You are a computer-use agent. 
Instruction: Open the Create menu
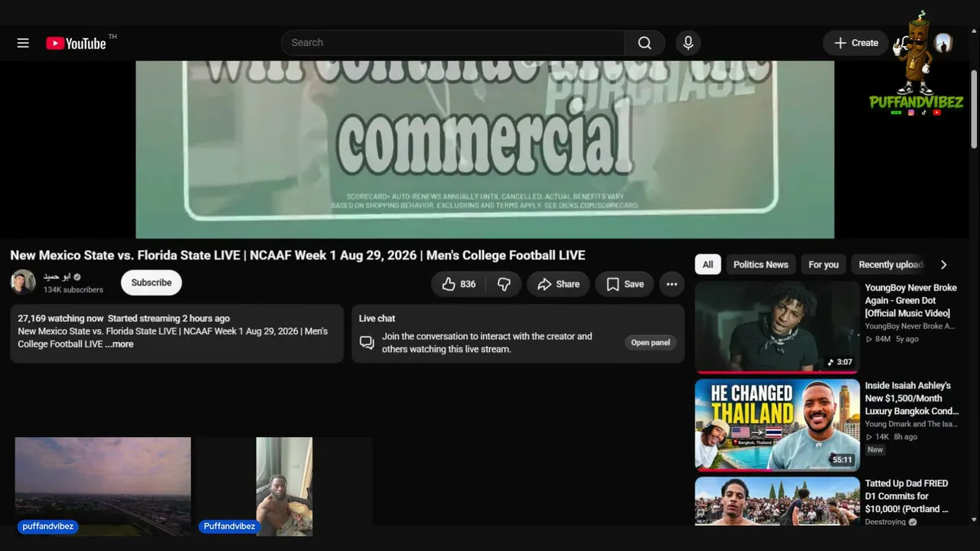tap(856, 43)
